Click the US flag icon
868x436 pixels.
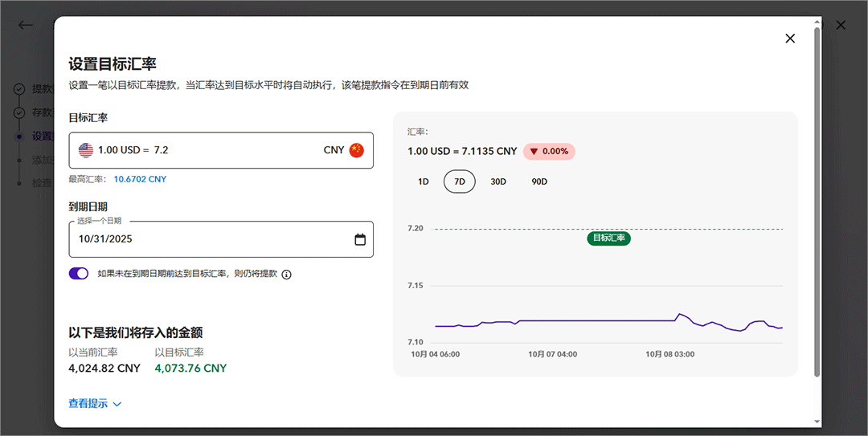(x=86, y=150)
